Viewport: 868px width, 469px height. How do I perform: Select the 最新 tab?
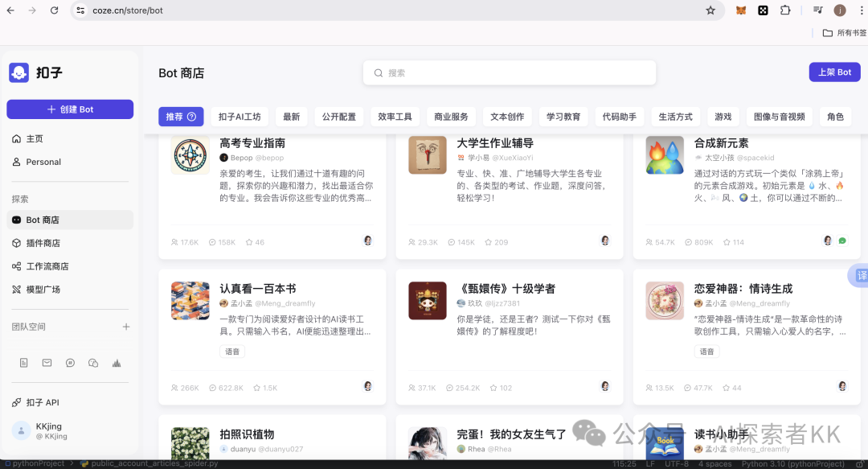[291, 117]
